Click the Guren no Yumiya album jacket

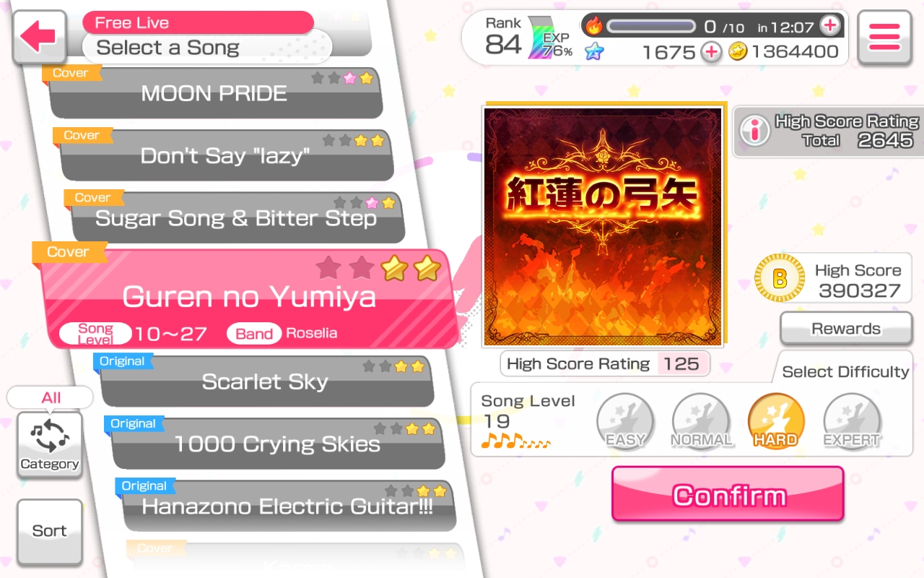click(x=603, y=226)
